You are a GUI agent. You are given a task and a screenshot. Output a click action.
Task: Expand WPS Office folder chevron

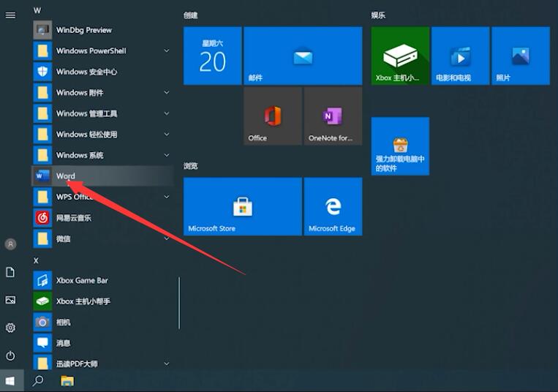166,197
